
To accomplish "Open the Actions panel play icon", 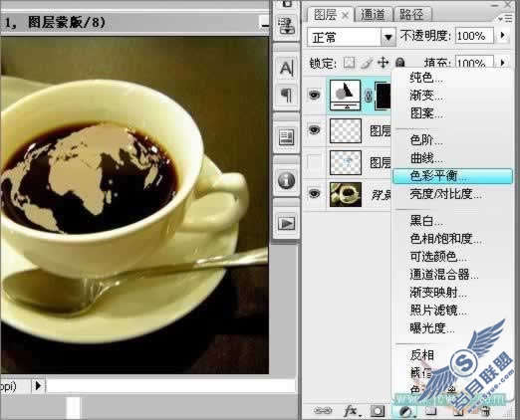I will pos(286,223).
